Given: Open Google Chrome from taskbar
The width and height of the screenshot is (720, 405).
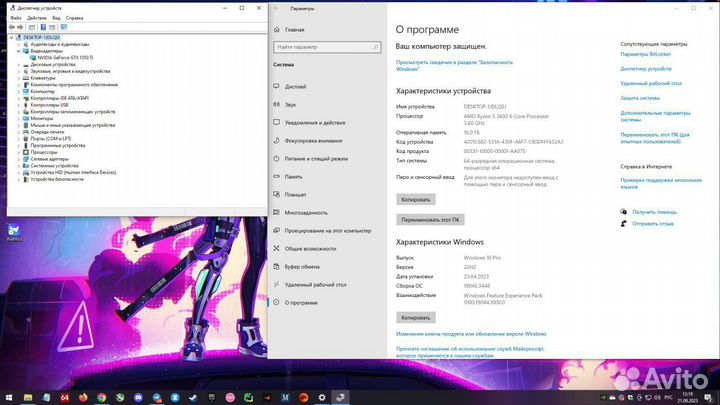Looking at the screenshot, I should 101,397.
